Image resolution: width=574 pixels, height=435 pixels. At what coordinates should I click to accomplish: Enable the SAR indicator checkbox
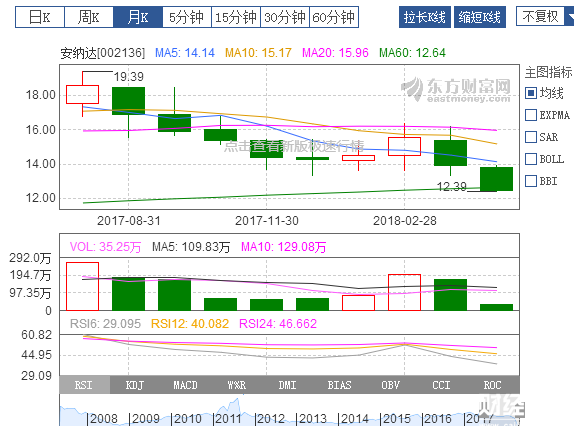[x=531, y=137]
